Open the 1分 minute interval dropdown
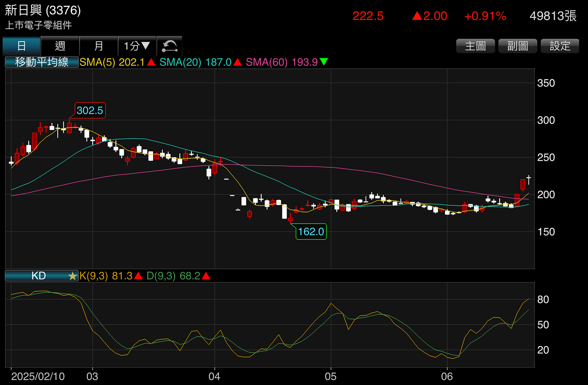Viewport: 588px width, 385px height. 137,46
